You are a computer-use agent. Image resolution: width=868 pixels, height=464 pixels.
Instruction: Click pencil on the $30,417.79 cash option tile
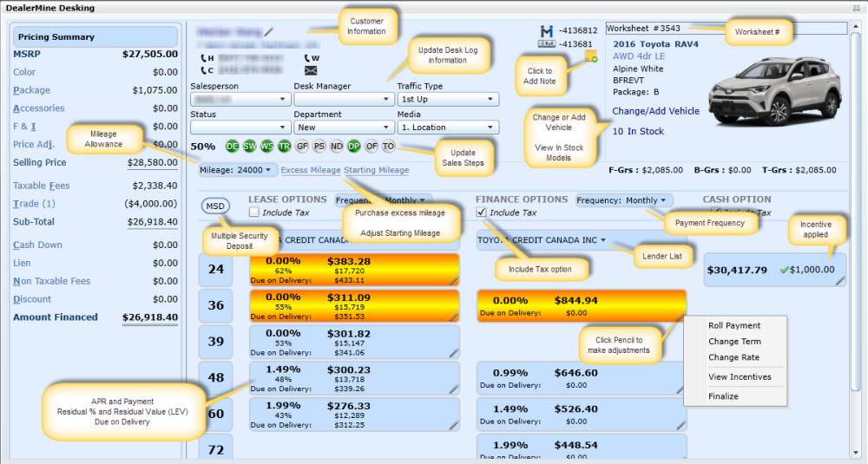click(x=839, y=281)
